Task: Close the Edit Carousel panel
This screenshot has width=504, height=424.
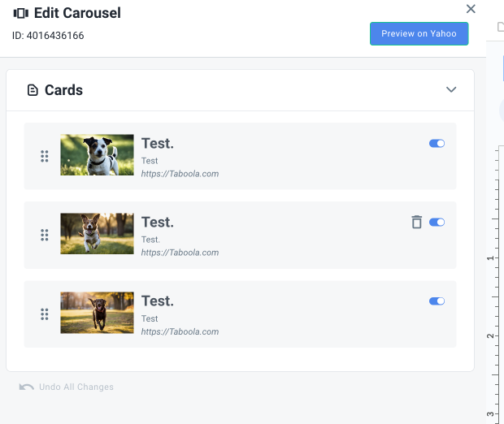Action: [471, 9]
